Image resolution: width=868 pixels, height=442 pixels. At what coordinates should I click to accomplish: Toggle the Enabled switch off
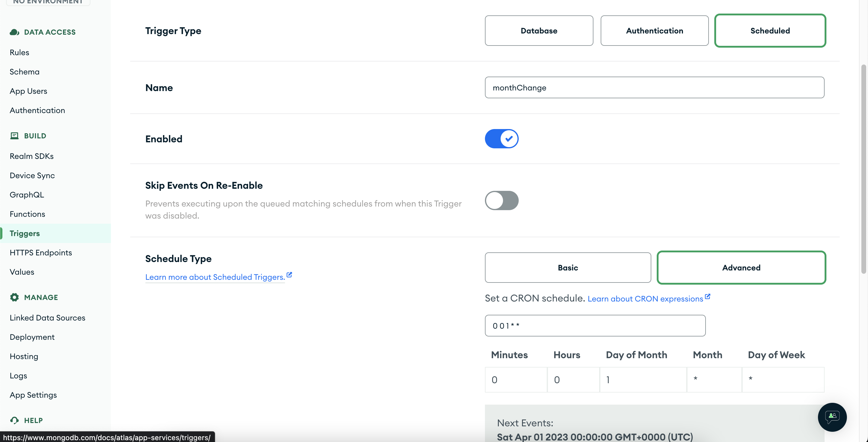[x=502, y=139]
